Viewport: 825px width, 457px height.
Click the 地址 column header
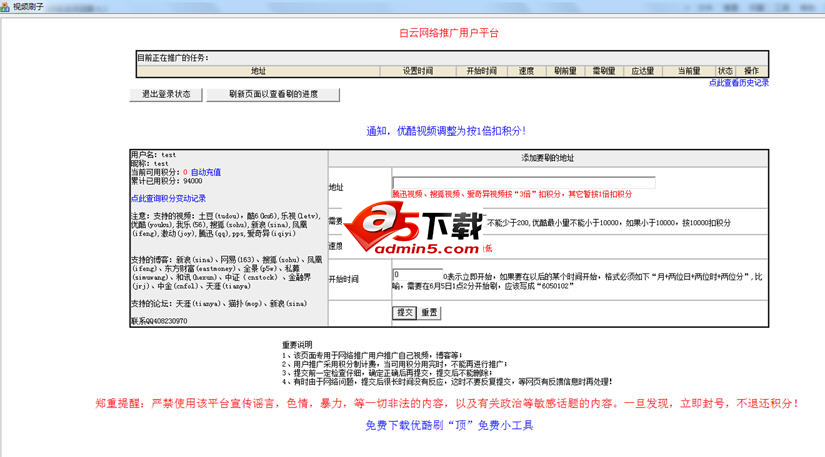click(x=258, y=71)
